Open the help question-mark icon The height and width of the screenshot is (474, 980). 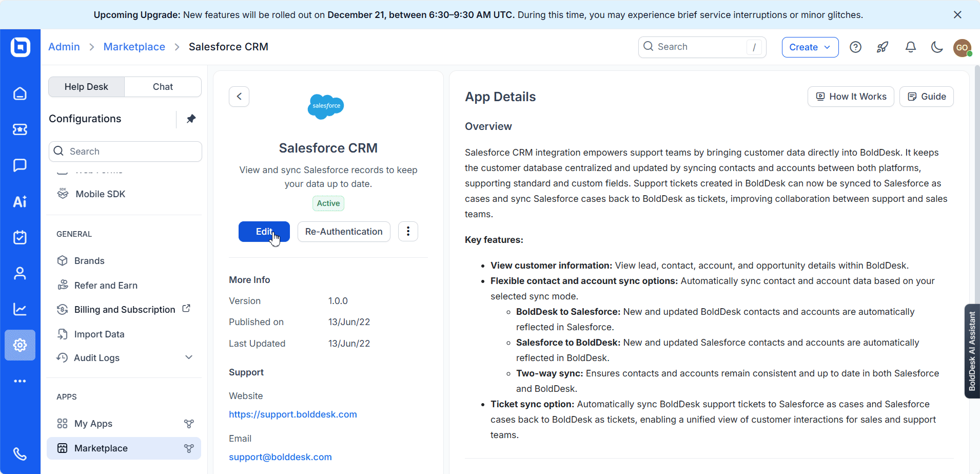[855, 47]
